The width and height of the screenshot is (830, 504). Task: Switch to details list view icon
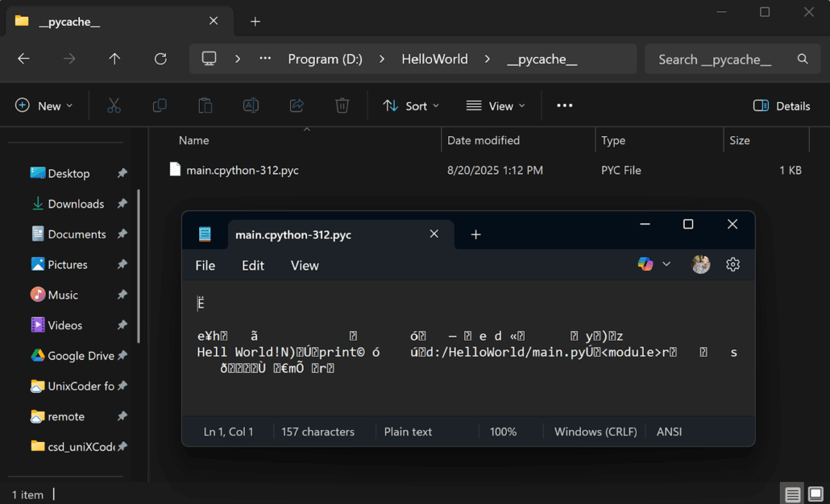click(x=793, y=494)
